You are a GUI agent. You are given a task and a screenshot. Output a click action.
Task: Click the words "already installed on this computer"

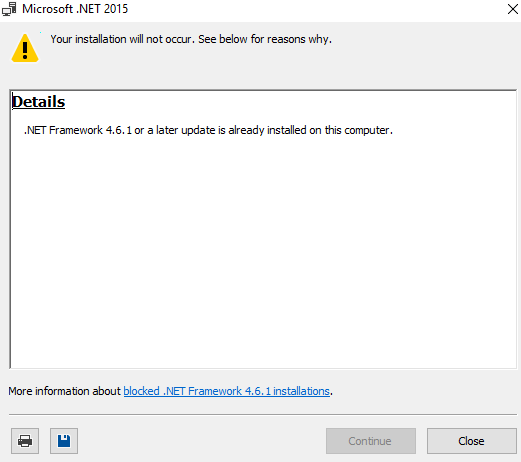click(x=310, y=130)
